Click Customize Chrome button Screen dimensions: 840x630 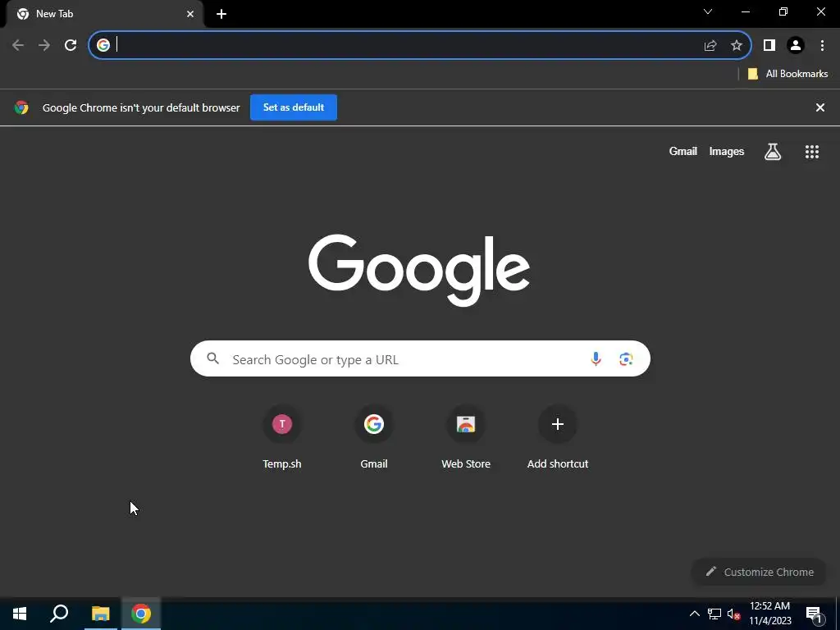(x=759, y=572)
